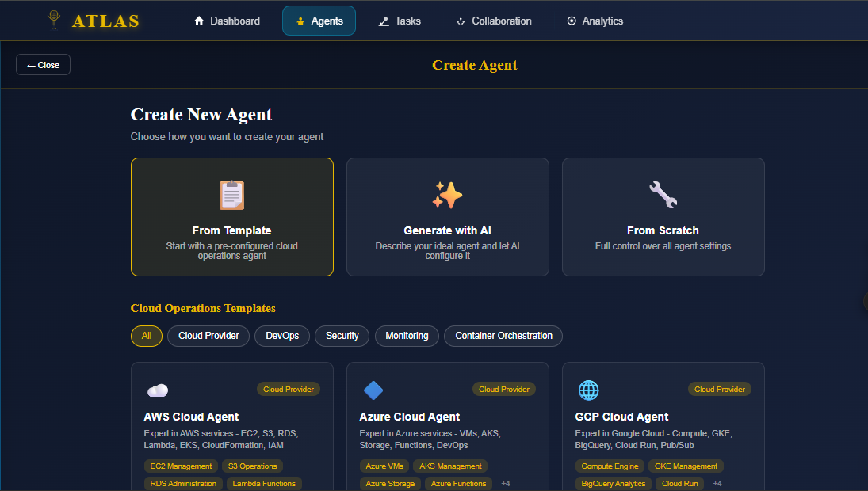Click the Cloud Operations Templates heading

[203, 308]
